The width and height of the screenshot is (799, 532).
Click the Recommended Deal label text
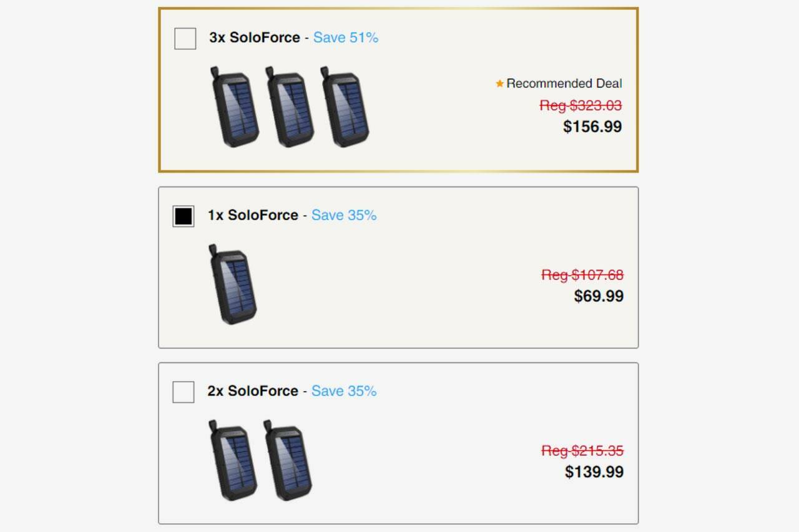564,84
